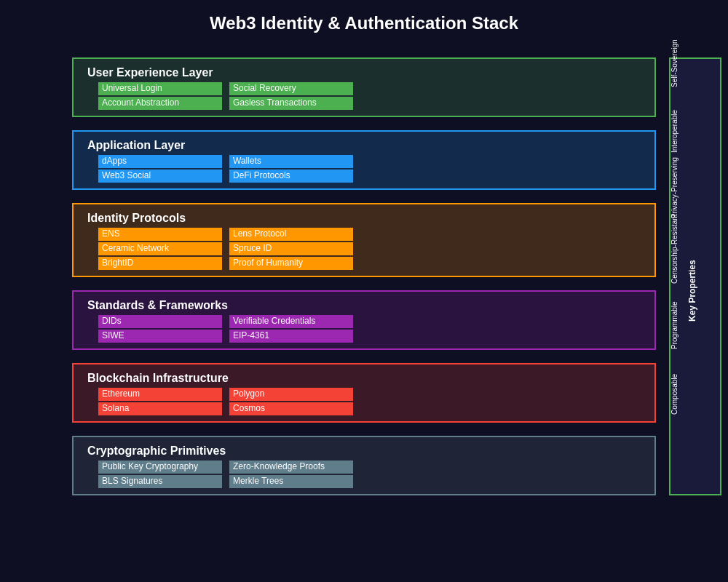Click Public Key Cryptography
728x582 pixels.
160,467
